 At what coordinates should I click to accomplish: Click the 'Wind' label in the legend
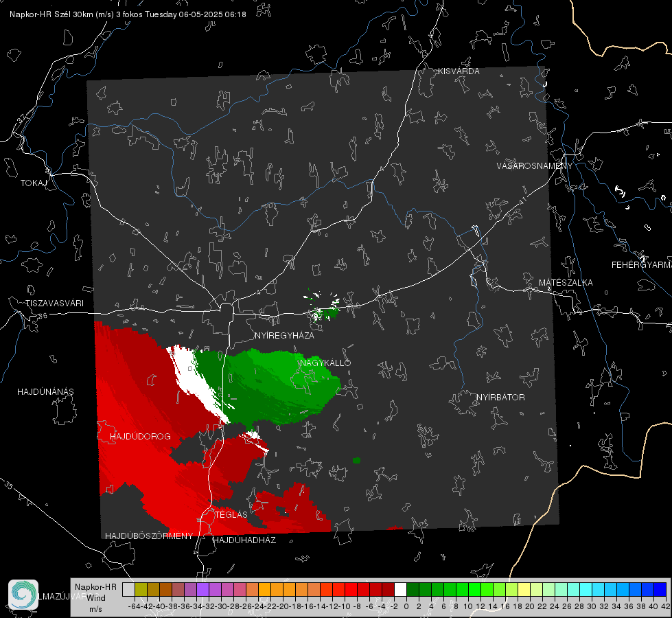[96, 597]
